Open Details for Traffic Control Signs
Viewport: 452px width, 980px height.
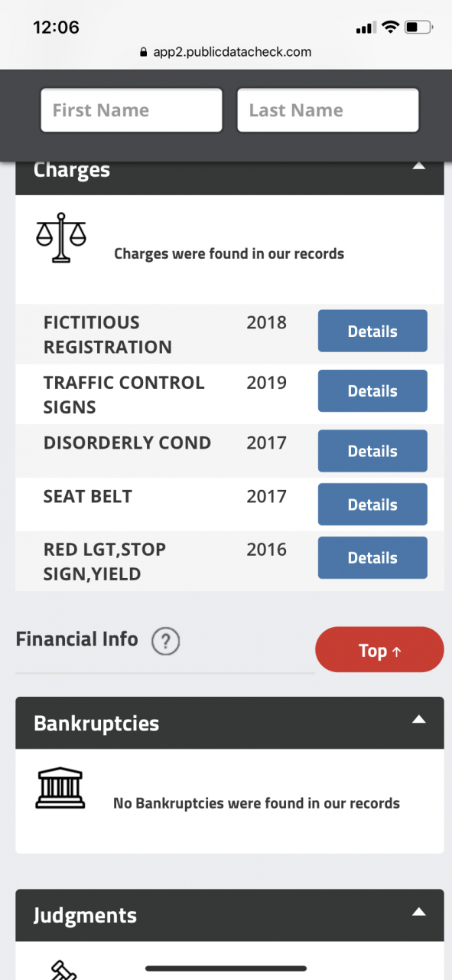pos(372,390)
